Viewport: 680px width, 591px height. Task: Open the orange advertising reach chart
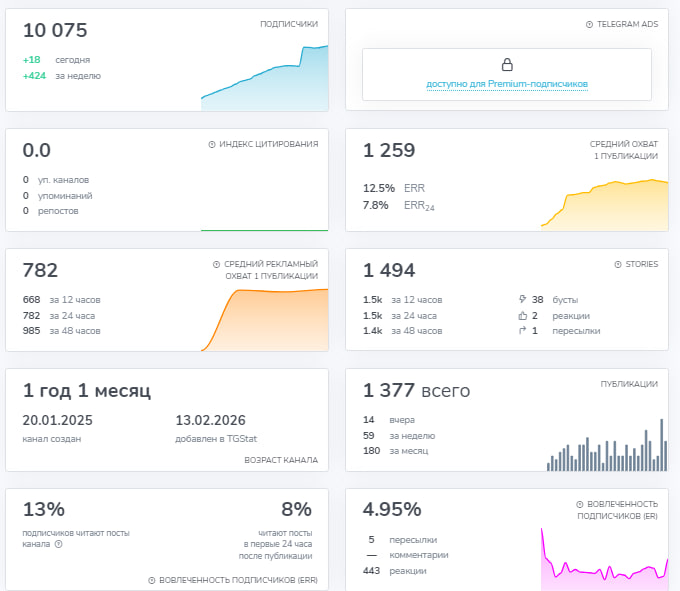point(265,320)
